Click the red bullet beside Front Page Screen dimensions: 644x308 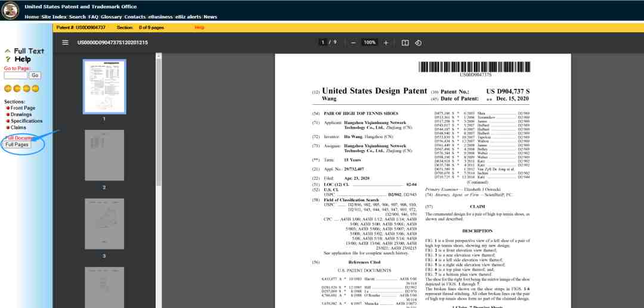point(8,108)
